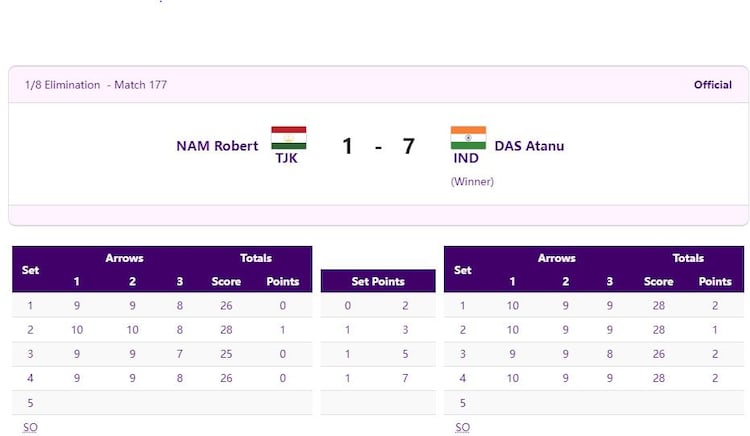The height and width of the screenshot is (436, 750).
Task: Click the Official status label
Action: 713,85
